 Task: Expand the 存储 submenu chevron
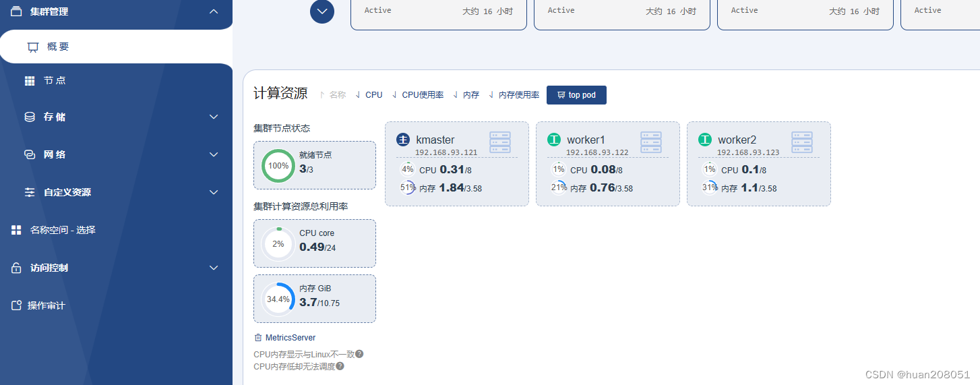pos(214,117)
